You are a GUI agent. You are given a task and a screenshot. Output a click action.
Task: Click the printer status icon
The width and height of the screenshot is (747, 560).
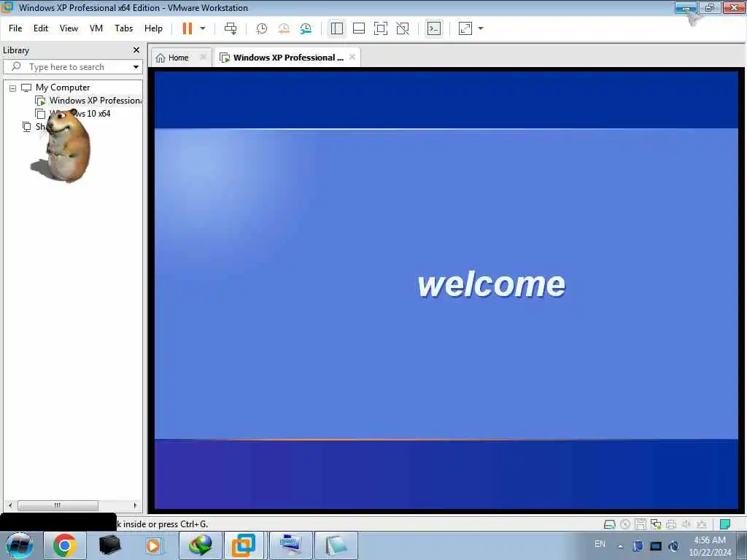click(x=671, y=525)
